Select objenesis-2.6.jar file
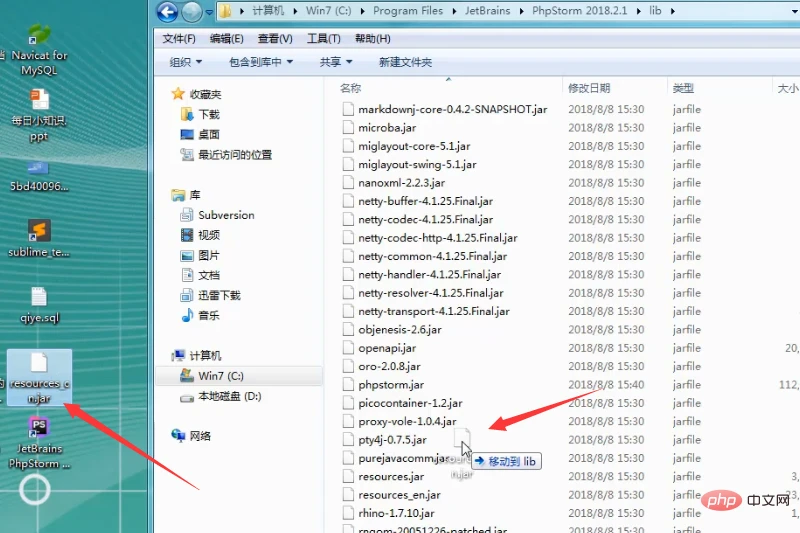The image size is (800, 533). (x=392, y=330)
